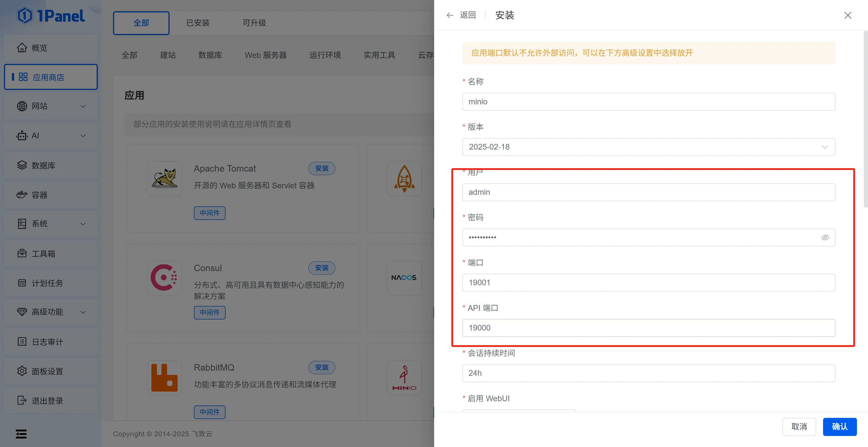This screenshot has width=868, height=447.
Task: Collapse sidebar with bottom menu icon
Action: [x=21, y=434]
